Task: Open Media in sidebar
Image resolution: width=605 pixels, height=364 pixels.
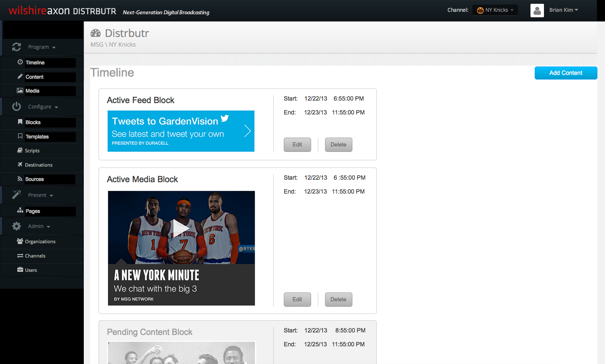Action: pos(32,91)
